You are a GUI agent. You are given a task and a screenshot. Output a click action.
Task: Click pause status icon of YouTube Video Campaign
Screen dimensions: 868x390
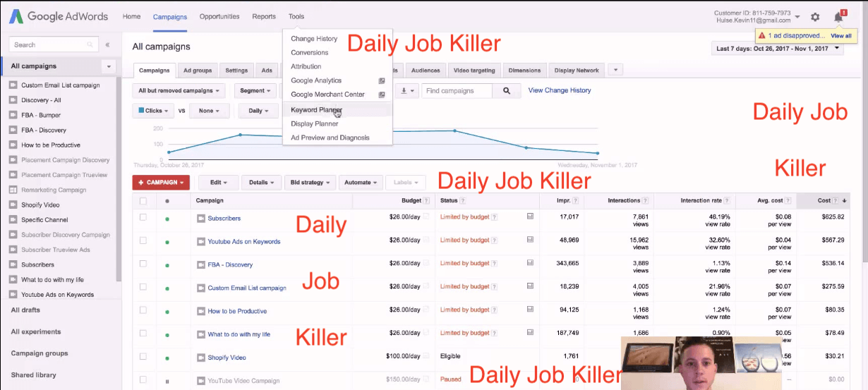coord(167,381)
